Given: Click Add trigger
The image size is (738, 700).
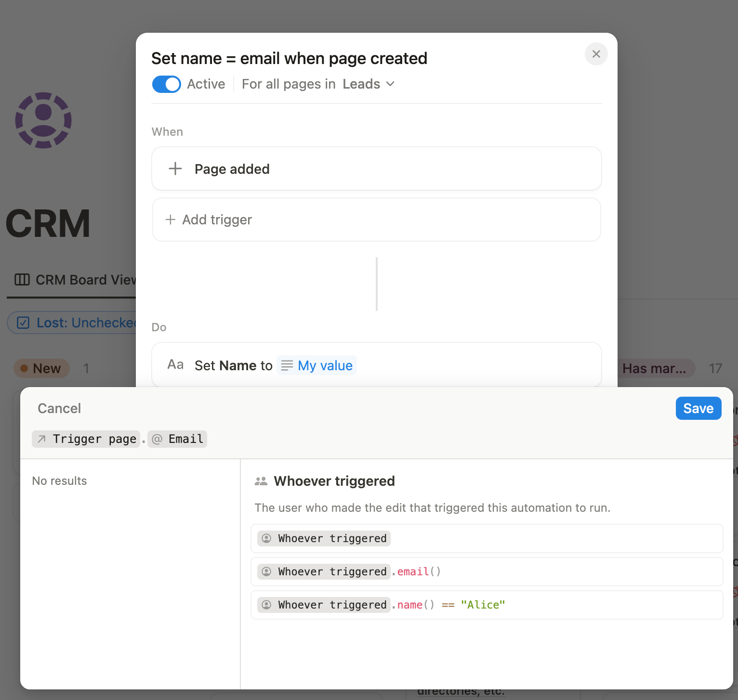Looking at the screenshot, I should (x=377, y=220).
